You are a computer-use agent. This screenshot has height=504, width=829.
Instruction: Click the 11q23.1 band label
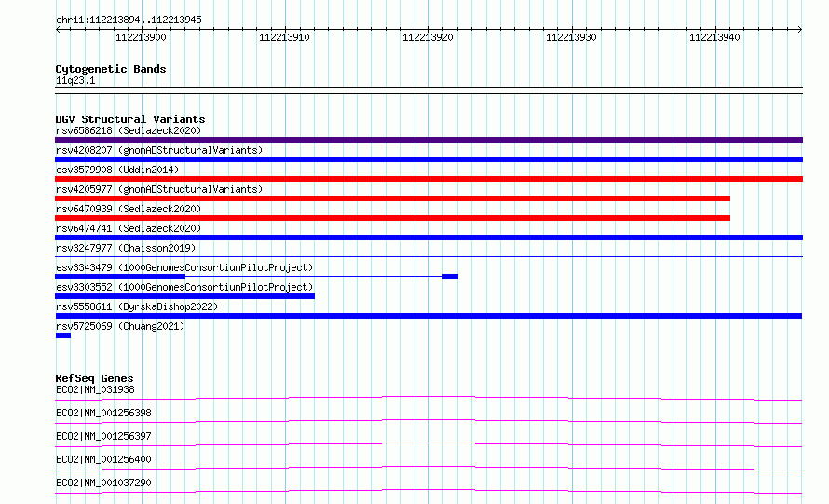pyautogui.click(x=75, y=80)
